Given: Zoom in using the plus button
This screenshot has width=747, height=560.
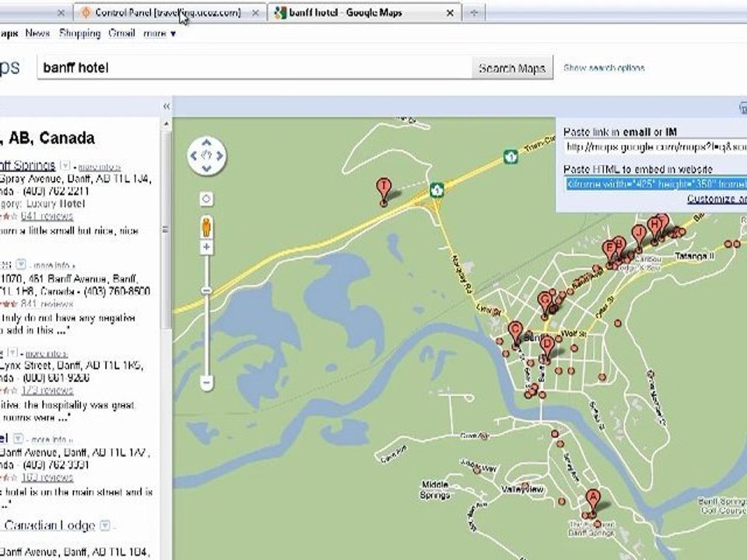Looking at the screenshot, I should (x=206, y=247).
